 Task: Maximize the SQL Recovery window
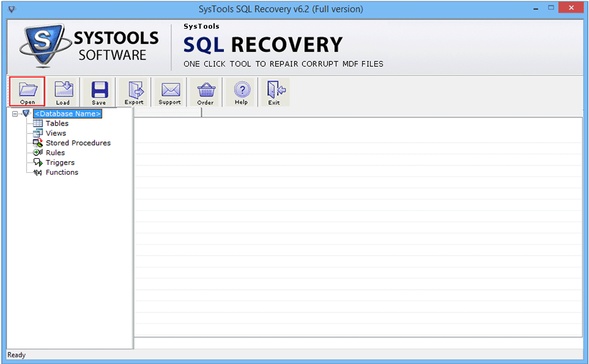click(551, 7)
